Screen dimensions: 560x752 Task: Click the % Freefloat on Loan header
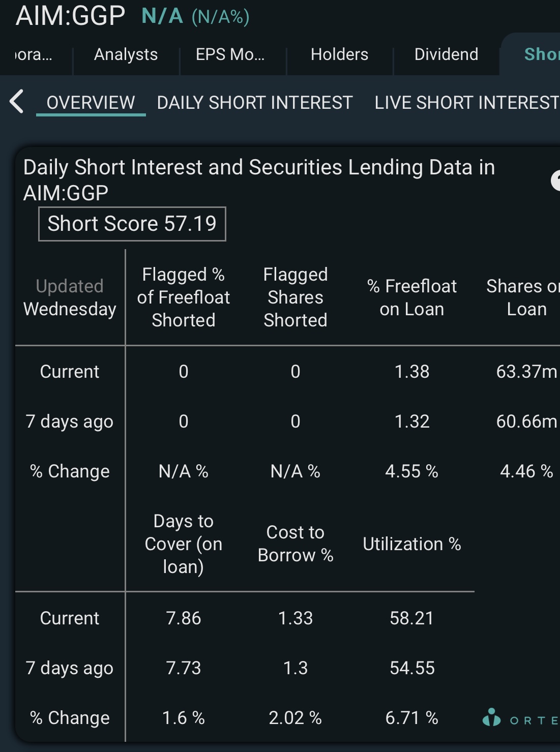[x=412, y=297]
